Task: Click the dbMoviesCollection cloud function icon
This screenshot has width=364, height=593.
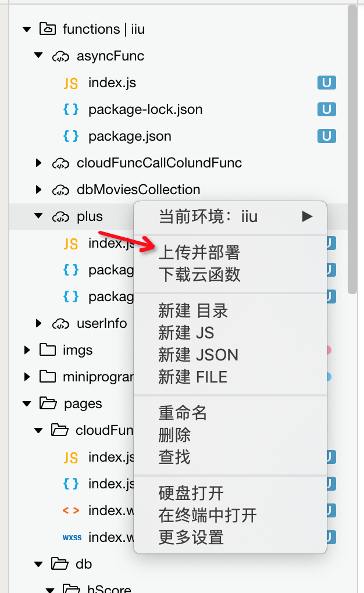Action: tap(60, 190)
